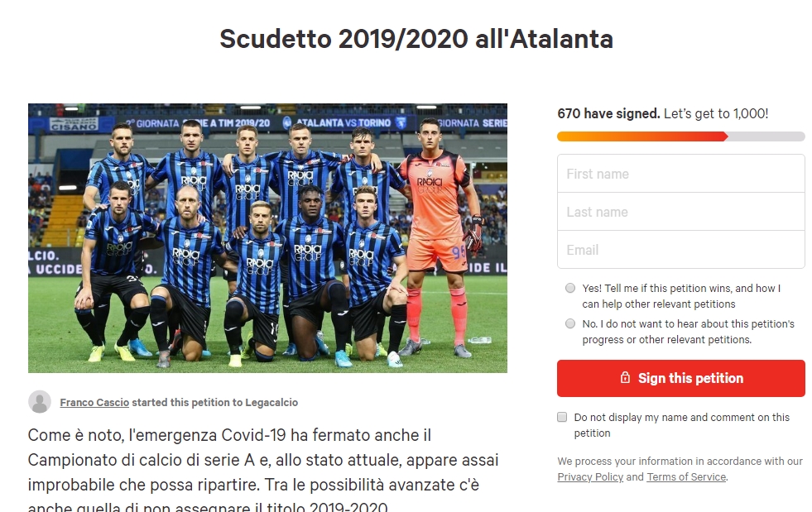Click the red Sign this petition button
This screenshot has height=512, width=812.
click(681, 379)
